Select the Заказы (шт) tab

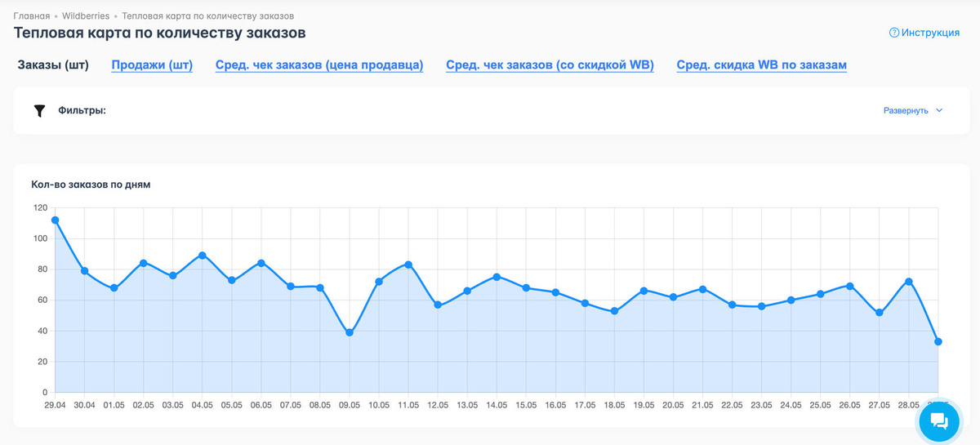point(53,65)
